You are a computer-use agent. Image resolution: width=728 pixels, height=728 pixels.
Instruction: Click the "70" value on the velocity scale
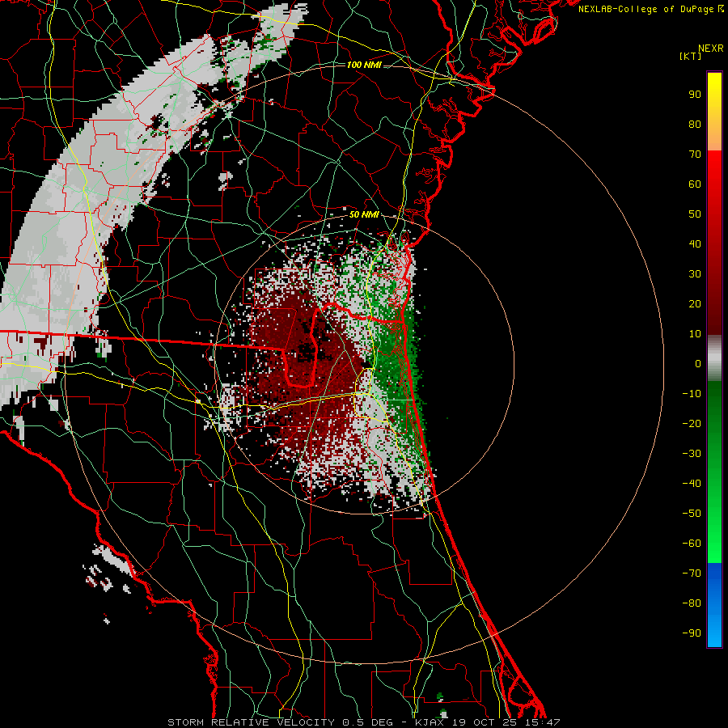pyautogui.click(x=695, y=154)
